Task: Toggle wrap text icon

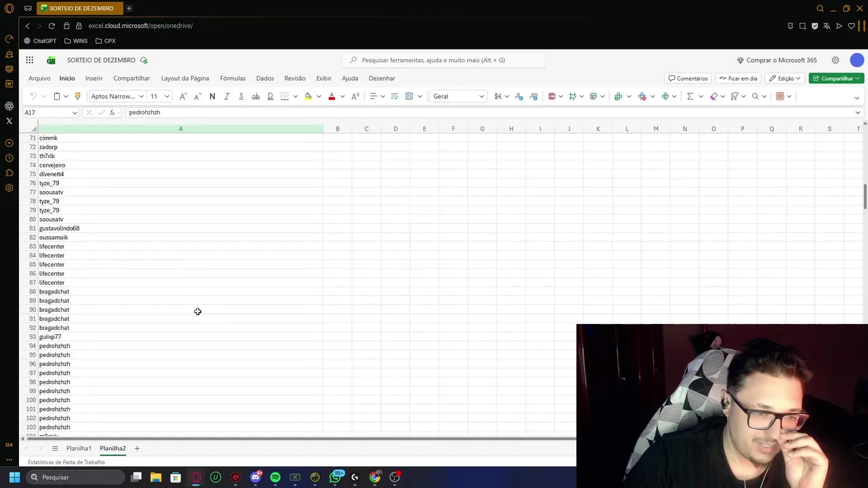Action: (395, 96)
